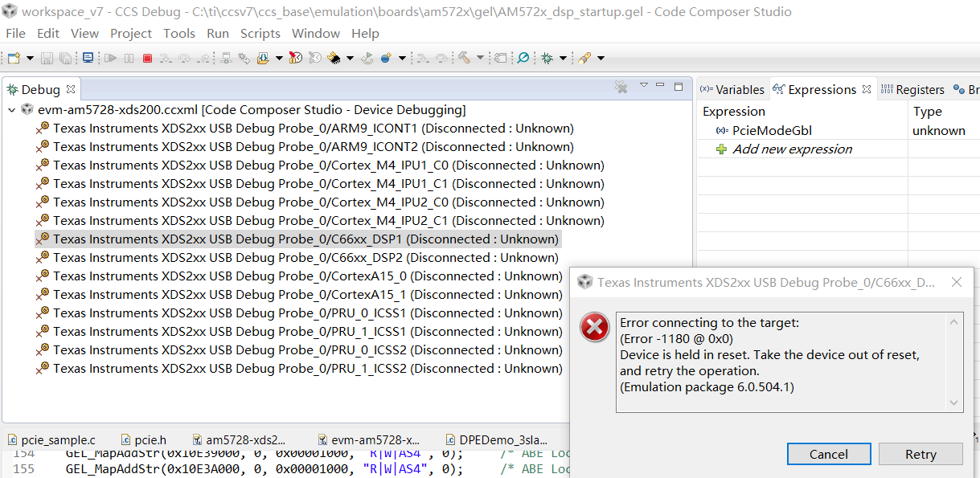This screenshot has height=478, width=980.
Task: Click the Restart toolbar icon
Action: click(x=367, y=58)
